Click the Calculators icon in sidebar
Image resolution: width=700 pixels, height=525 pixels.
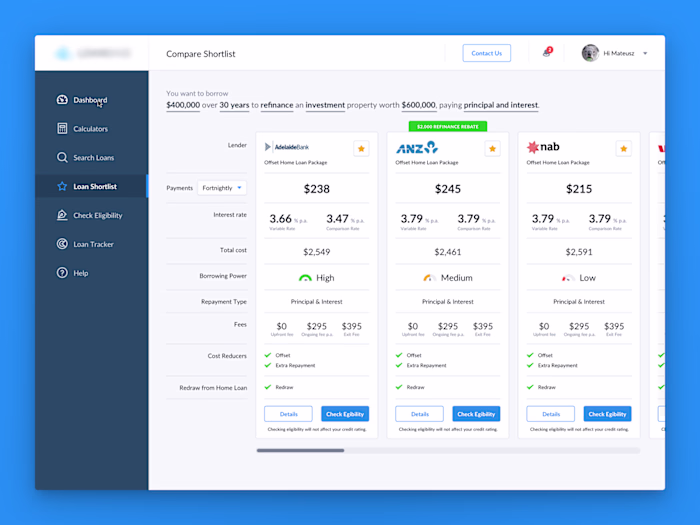pyautogui.click(x=62, y=129)
